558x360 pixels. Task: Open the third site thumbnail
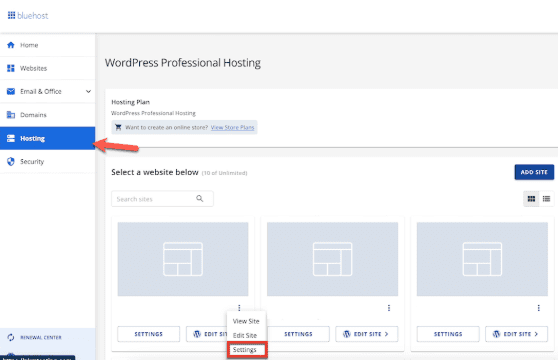(x=482, y=259)
